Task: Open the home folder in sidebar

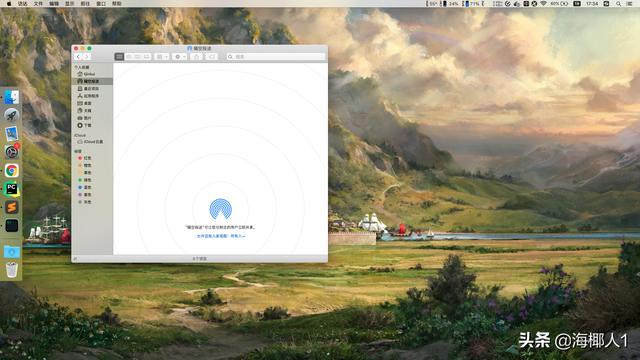Action: tap(92, 74)
